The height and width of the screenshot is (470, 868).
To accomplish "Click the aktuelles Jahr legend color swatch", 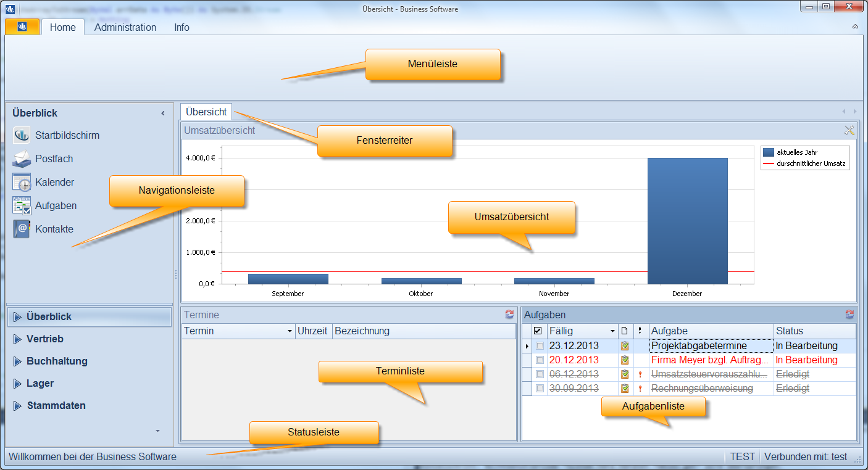I will [x=769, y=152].
